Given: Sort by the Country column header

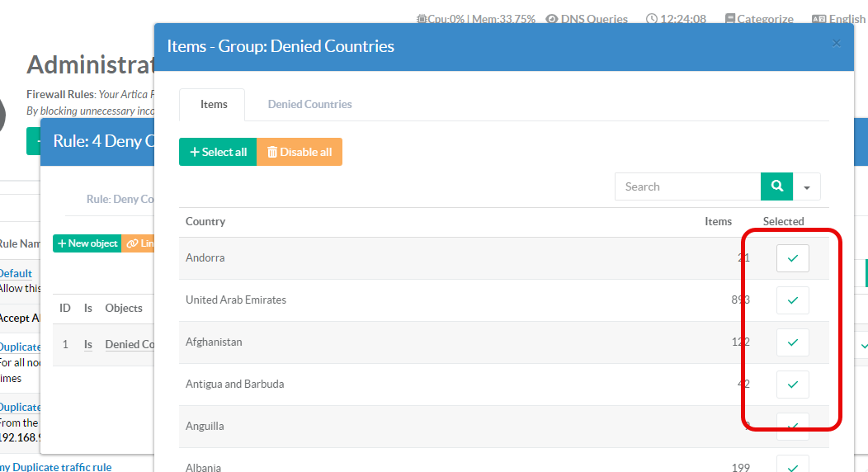Looking at the screenshot, I should pos(205,221).
